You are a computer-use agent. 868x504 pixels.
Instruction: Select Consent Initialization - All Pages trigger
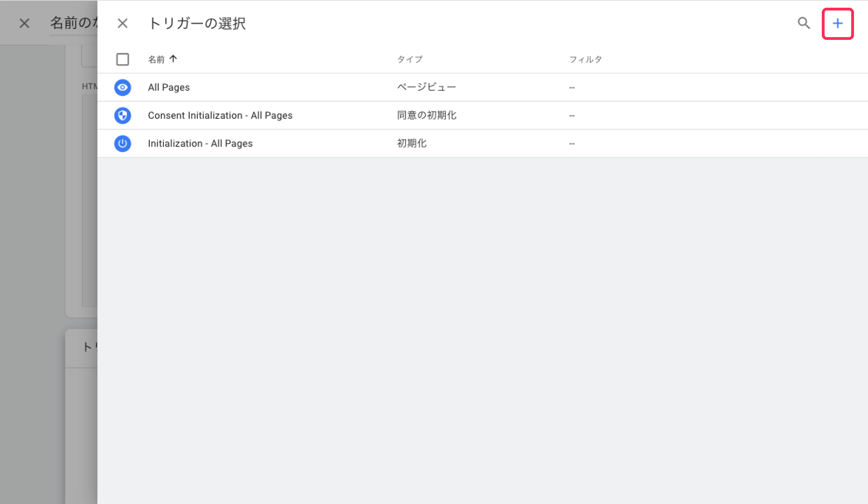[x=220, y=115]
